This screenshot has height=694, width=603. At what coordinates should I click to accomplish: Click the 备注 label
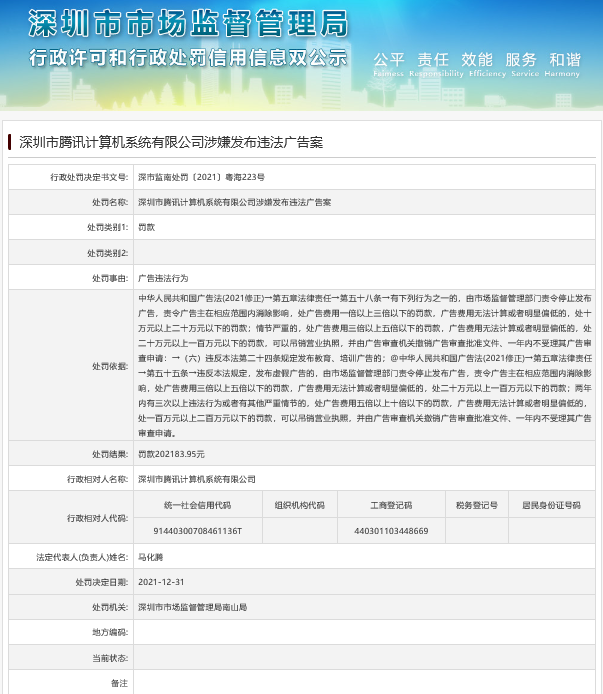[x=119, y=683]
